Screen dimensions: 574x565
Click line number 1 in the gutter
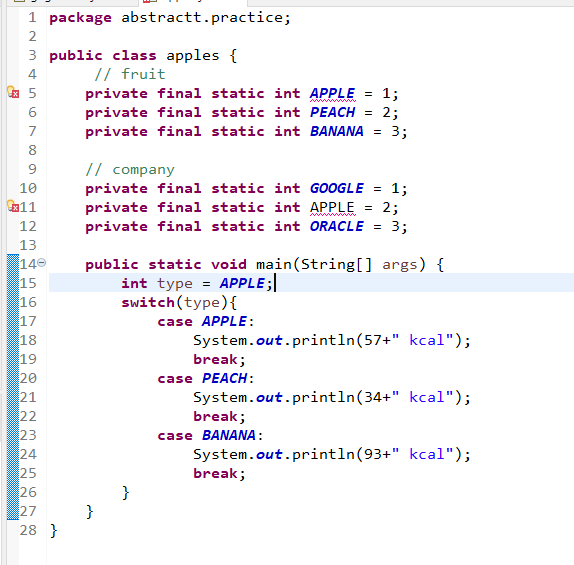click(32, 18)
